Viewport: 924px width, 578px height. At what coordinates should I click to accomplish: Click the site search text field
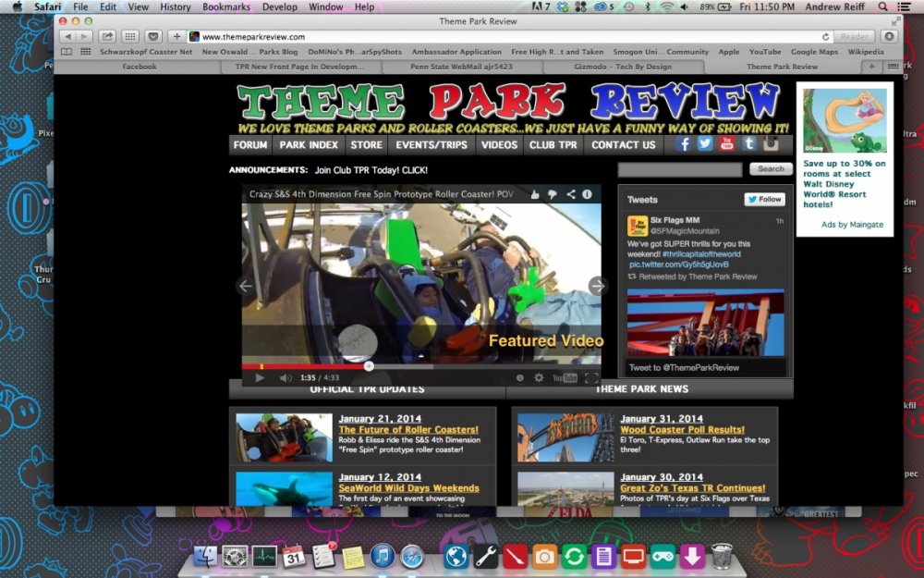[x=680, y=169]
